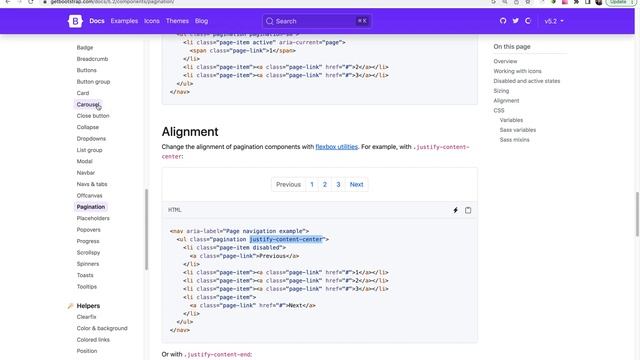The width and height of the screenshot is (640, 360).
Task: Select Toasts in the sidebar
Action: [85, 276]
